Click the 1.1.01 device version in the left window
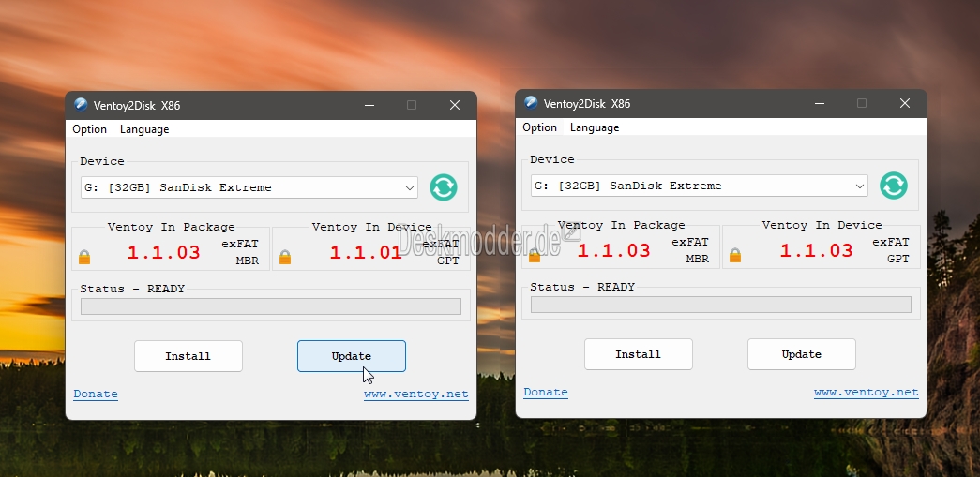This screenshot has width=980, height=477. (366, 253)
